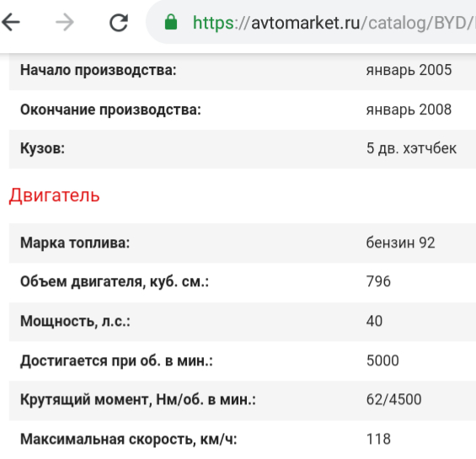Click the Начало производства label
Screen dimensions: 476x459
(99, 70)
